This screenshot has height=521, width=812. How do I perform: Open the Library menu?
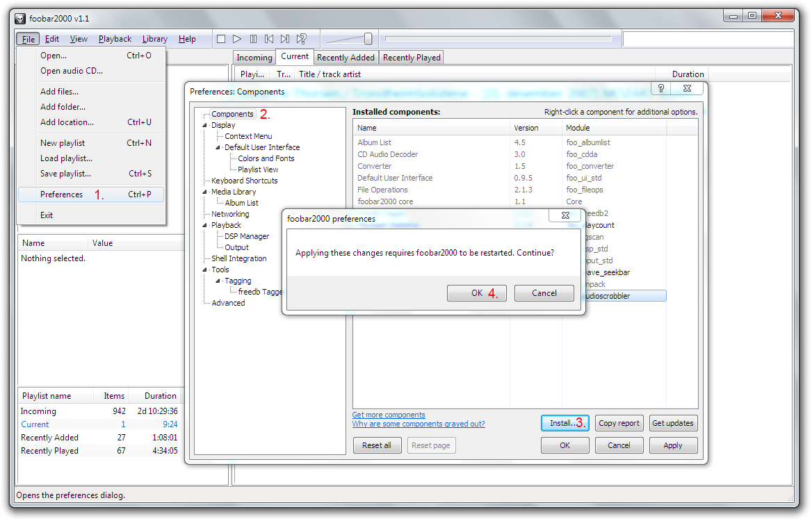tap(154, 39)
